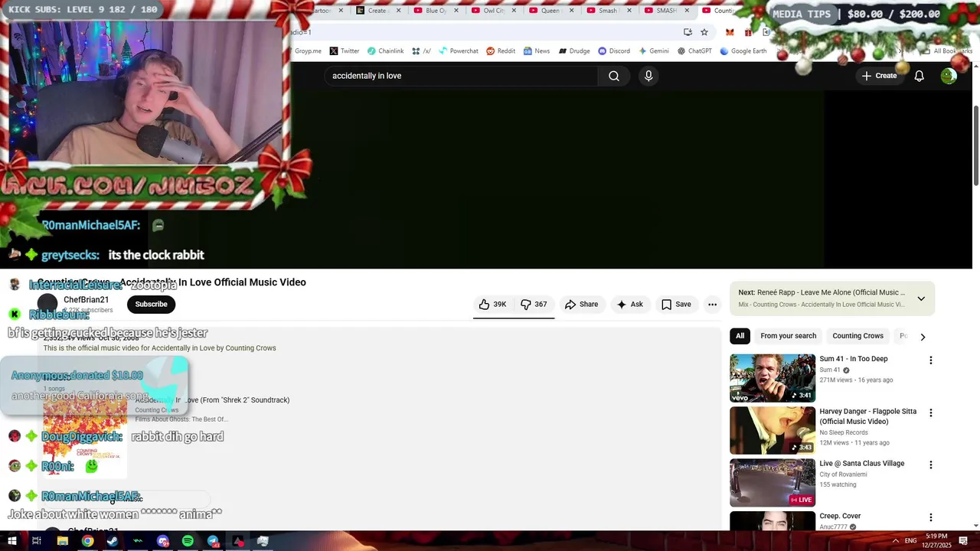Open options menu for Creep. Cover video
The image size is (980, 551).
(931, 518)
